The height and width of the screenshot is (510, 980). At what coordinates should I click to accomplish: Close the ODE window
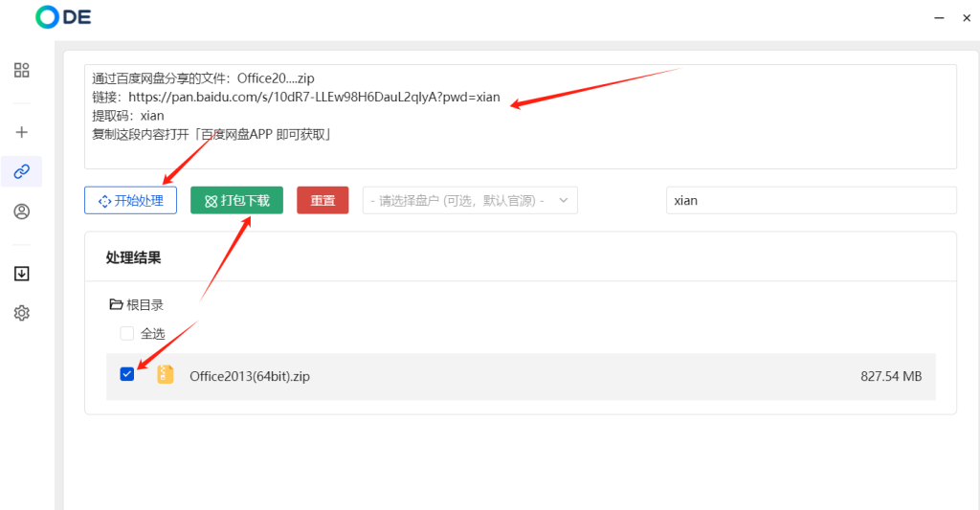(967, 18)
